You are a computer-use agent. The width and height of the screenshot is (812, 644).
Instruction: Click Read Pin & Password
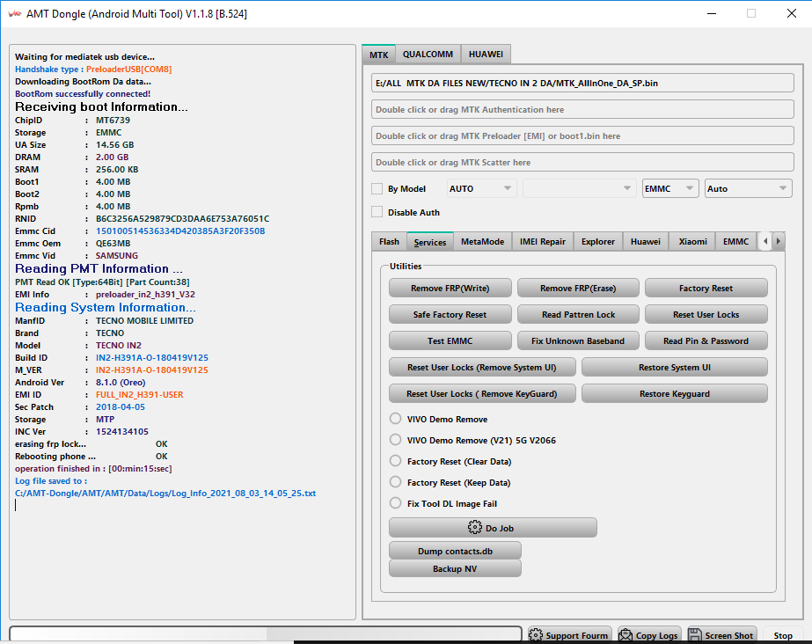coord(706,340)
